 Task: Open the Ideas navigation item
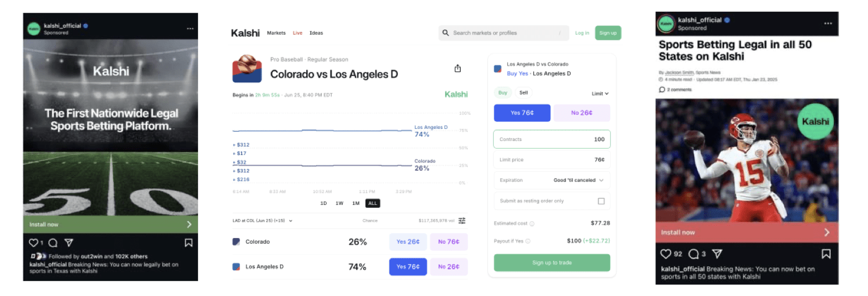click(316, 33)
